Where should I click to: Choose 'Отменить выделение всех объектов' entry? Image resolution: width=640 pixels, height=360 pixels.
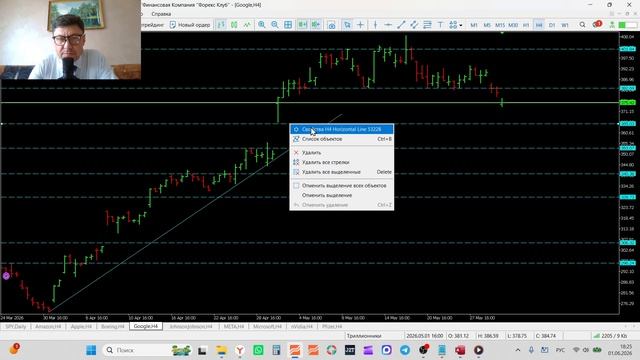[x=342, y=186]
